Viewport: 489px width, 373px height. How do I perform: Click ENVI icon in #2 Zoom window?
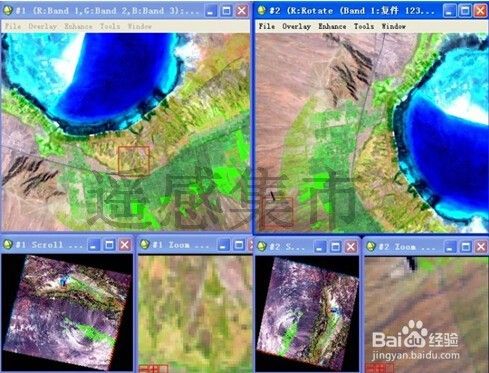tap(371, 246)
